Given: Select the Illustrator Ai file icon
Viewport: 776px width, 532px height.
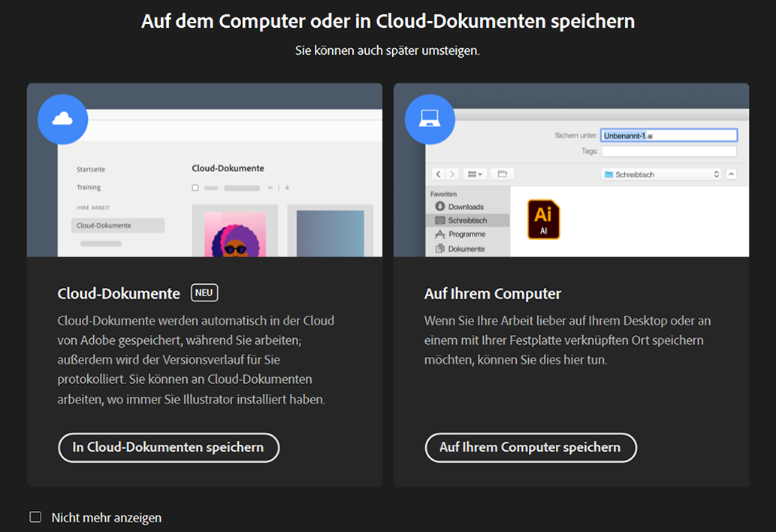Looking at the screenshot, I should (543, 219).
